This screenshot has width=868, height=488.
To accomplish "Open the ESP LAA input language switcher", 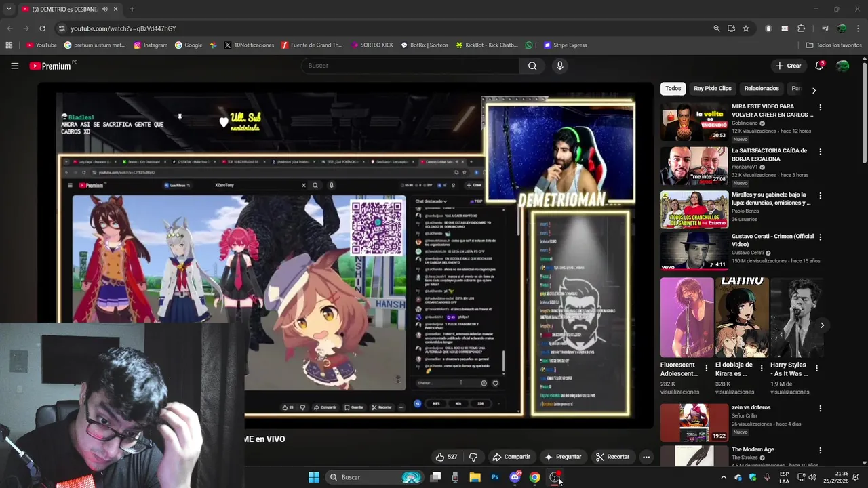I will [784, 477].
